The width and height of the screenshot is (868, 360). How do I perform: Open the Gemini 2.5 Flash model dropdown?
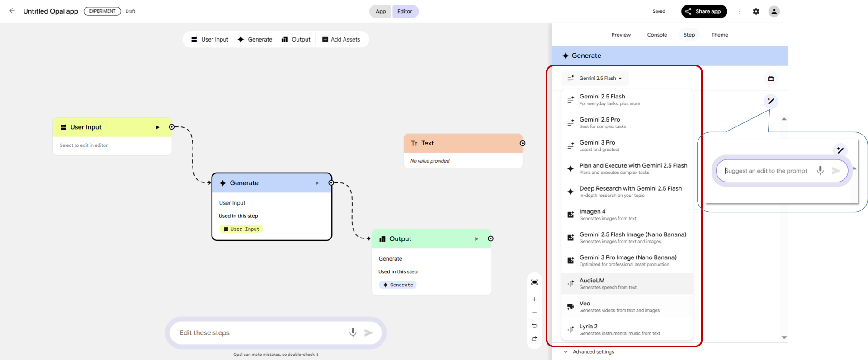pyautogui.click(x=595, y=79)
